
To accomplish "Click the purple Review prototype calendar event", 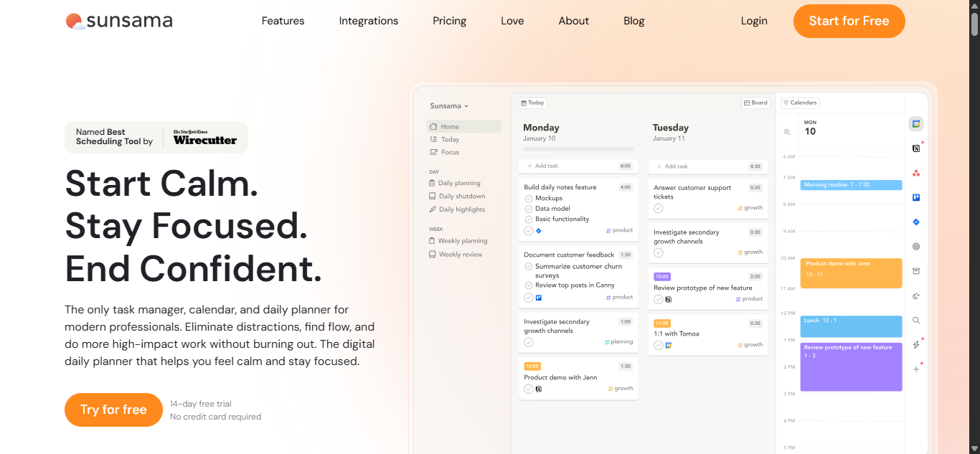I will [x=851, y=366].
